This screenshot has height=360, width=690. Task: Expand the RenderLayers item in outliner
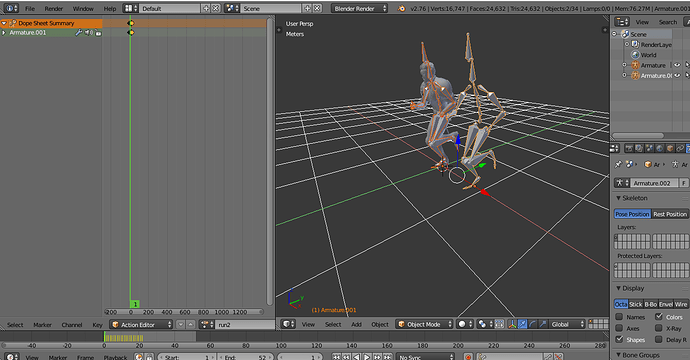pos(627,44)
